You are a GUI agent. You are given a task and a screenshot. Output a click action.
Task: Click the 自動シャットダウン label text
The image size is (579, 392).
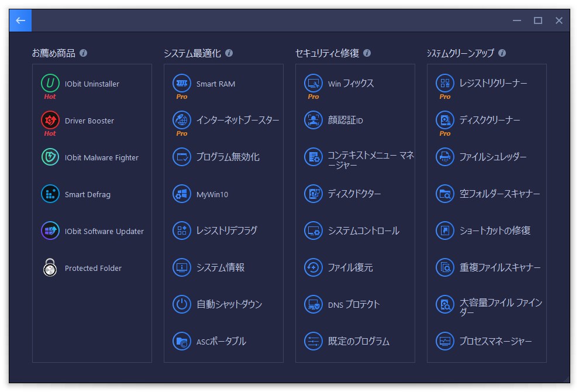(x=229, y=304)
